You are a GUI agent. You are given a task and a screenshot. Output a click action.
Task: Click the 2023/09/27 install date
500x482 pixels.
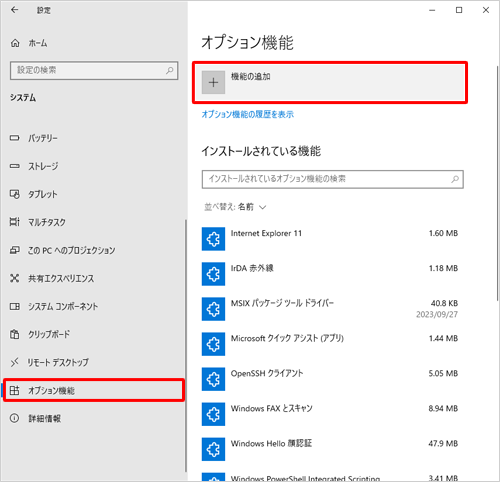coord(437,314)
